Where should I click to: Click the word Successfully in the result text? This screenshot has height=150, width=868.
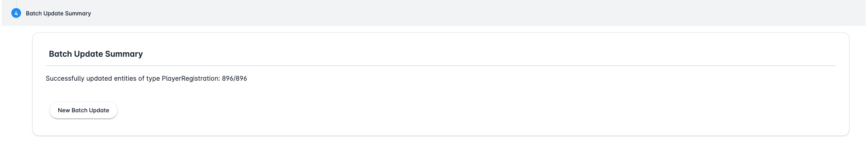point(65,78)
